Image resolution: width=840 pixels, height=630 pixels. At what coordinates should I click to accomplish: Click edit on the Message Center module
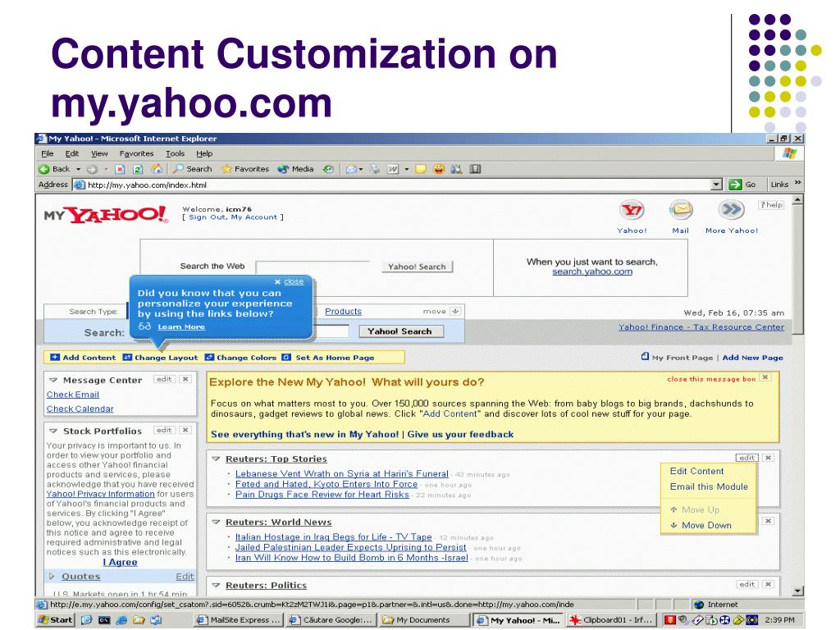pos(164,379)
